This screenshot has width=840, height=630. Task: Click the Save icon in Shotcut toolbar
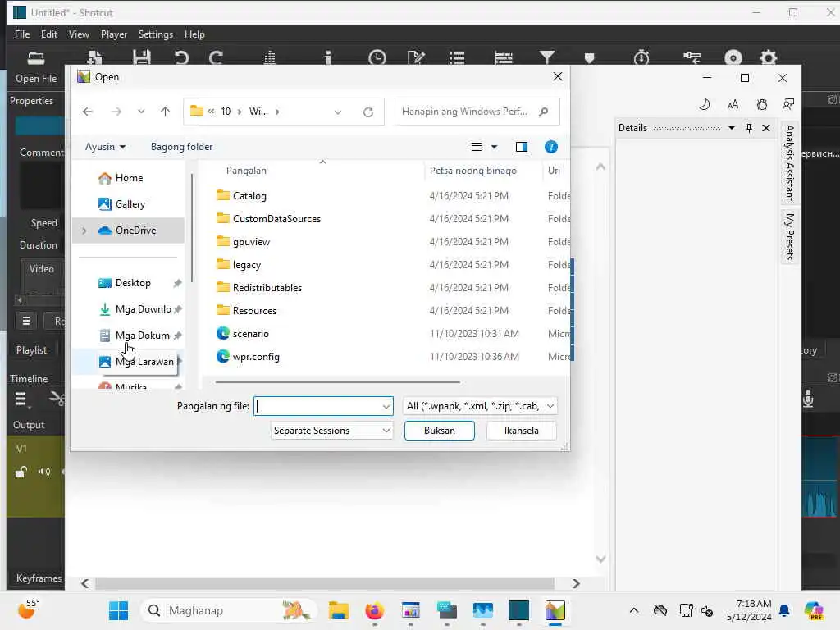(x=141, y=57)
